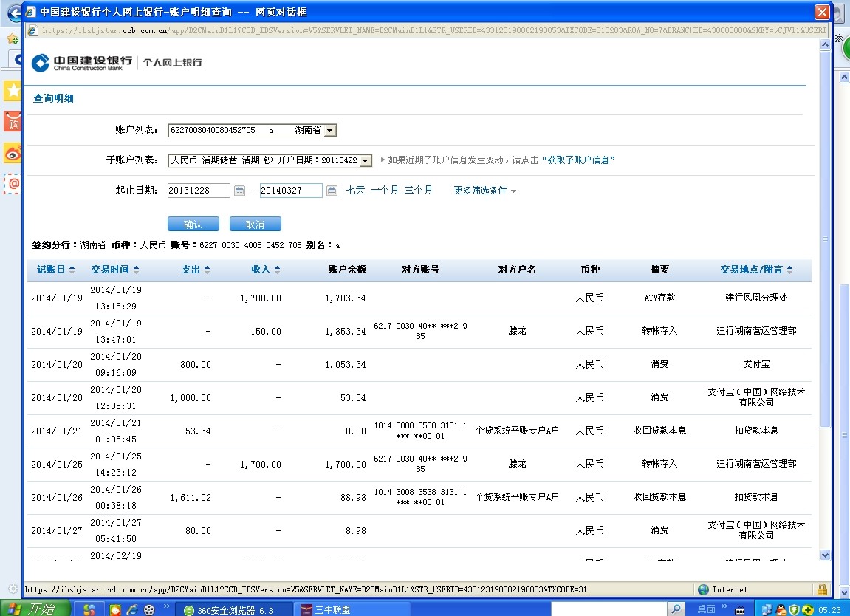The image size is (850, 616).
Task: Click the Weibo icon in browser sidebar
Action: [x=13, y=152]
